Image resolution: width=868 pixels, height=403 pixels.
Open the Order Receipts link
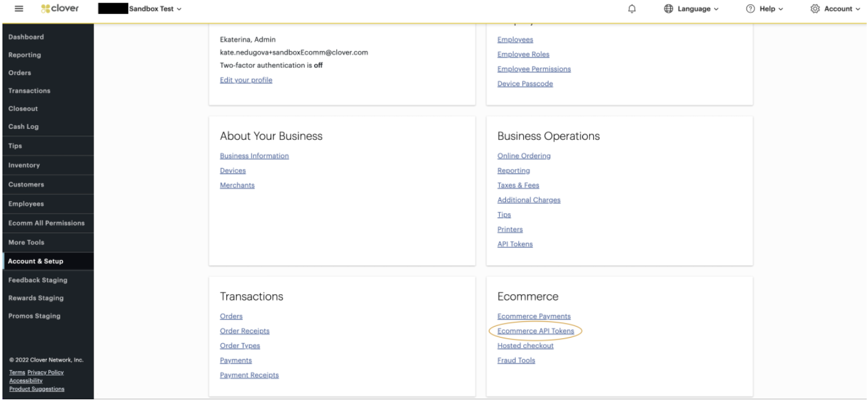pyautogui.click(x=244, y=331)
